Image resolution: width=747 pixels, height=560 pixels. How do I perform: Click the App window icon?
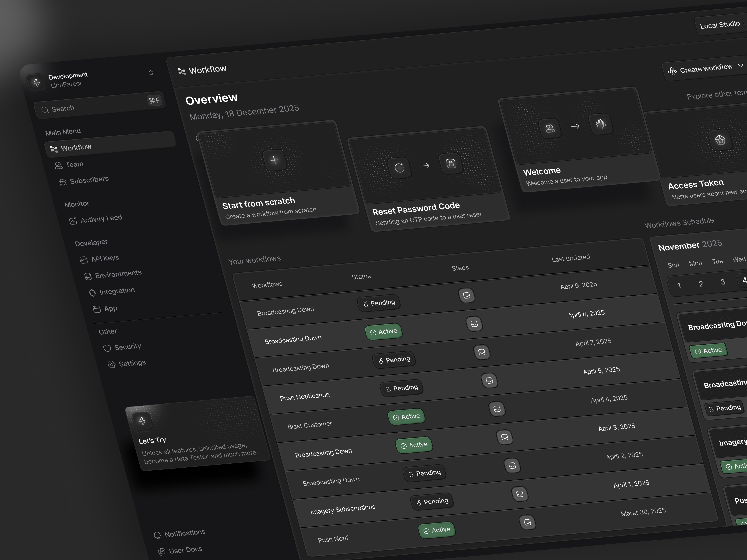point(97,309)
